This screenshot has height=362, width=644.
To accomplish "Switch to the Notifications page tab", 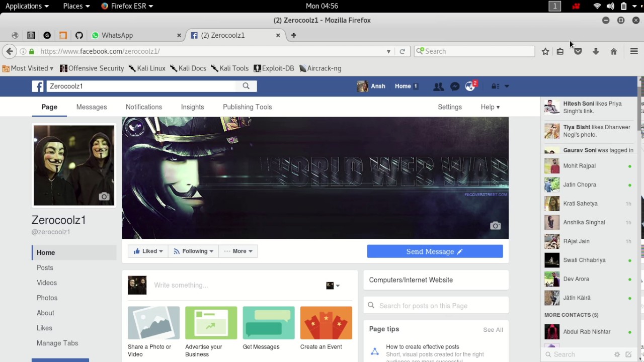I will click(144, 107).
